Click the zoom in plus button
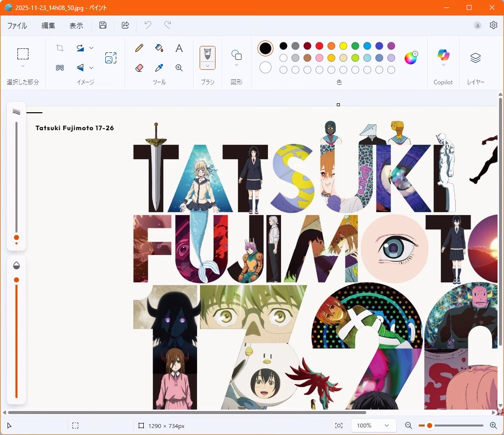The width and height of the screenshot is (504, 435). [493, 426]
